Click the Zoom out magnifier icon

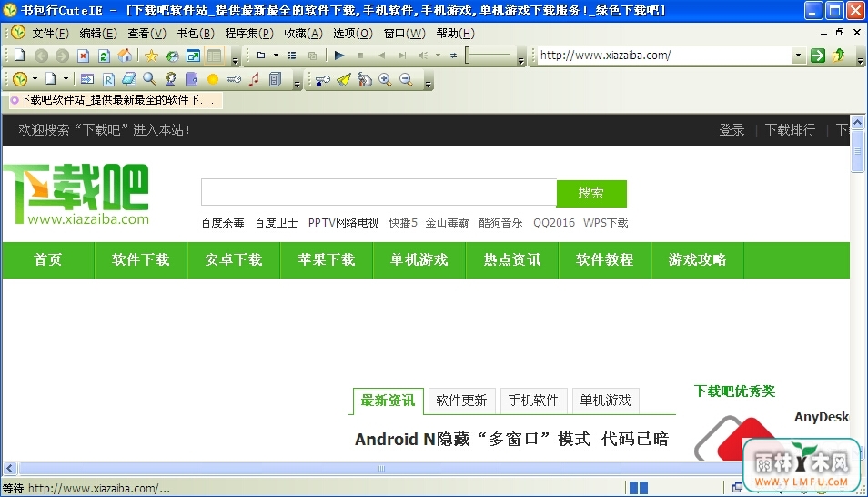(407, 80)
